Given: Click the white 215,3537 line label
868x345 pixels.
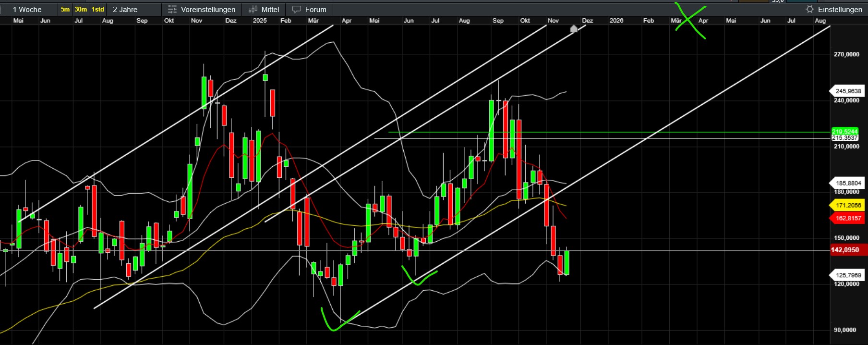Looking at the screenshot, I should pyautogui.click(x=844, y=138).
